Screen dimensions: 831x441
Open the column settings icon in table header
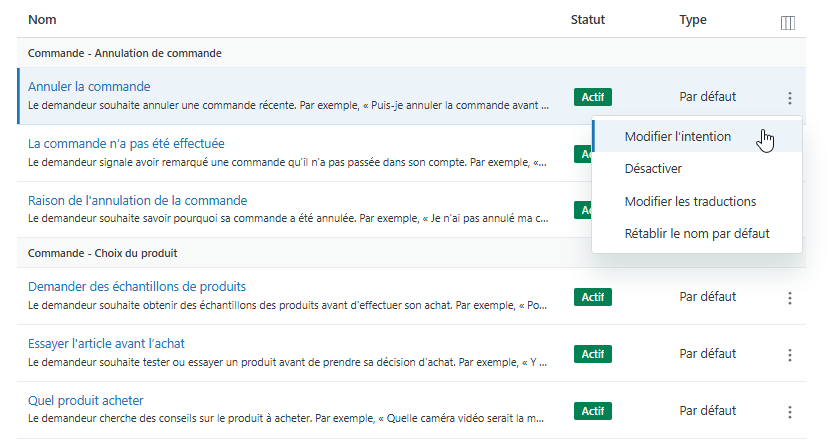[787, 23]
